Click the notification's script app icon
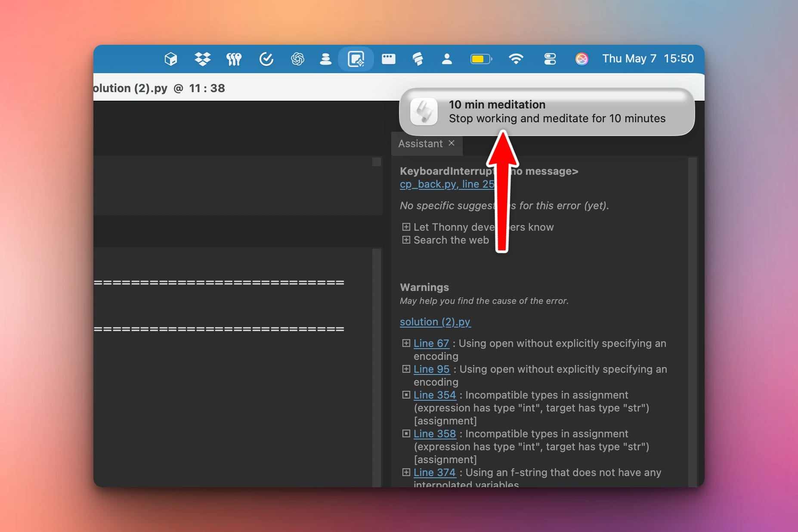The height and width of the screenshot is (532, 798). click(424, 112)
